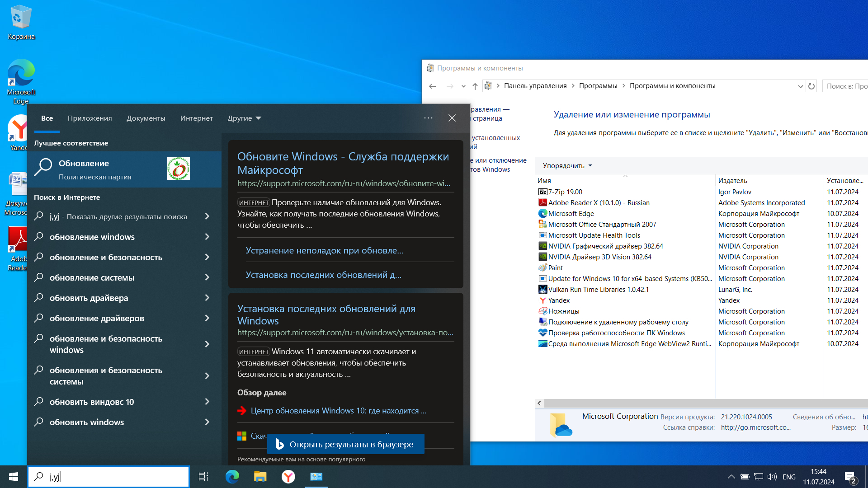The width and height of the screenshot is (868, 488).
Task: Go up one folder level arrow
Action: point(475,86)
